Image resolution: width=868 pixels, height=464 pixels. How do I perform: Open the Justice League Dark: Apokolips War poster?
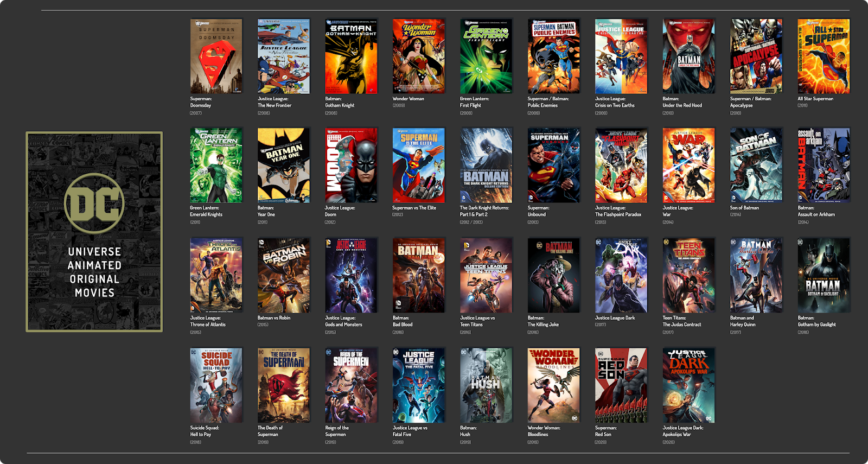tap(688, 385)
